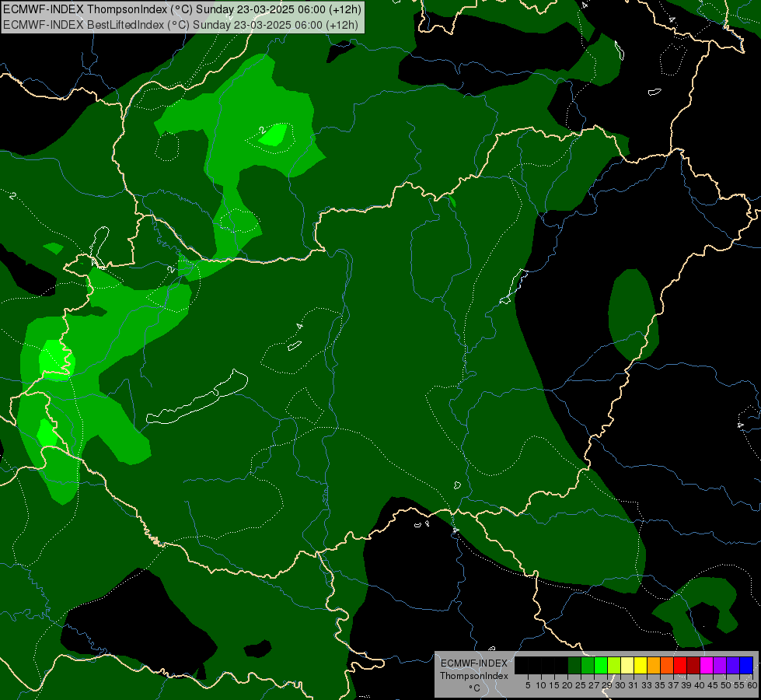Choose the bright red 37–39 legend swatch
Image resolution: width=761 pixels, height=700 pixels.
click(680, 665)
